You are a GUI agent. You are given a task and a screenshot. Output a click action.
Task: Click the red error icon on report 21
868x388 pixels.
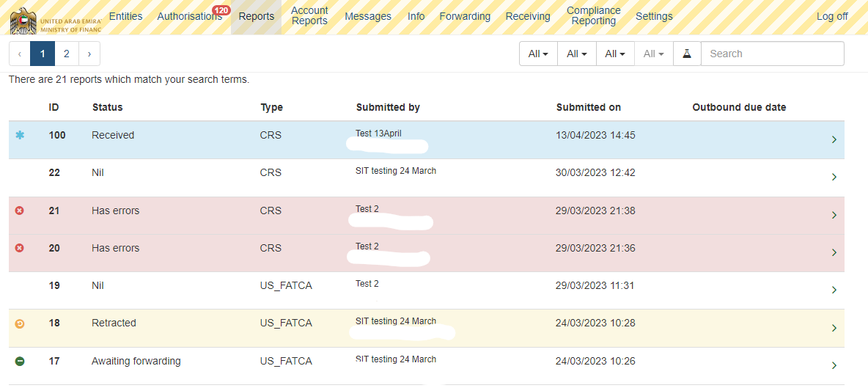[20, 211]
